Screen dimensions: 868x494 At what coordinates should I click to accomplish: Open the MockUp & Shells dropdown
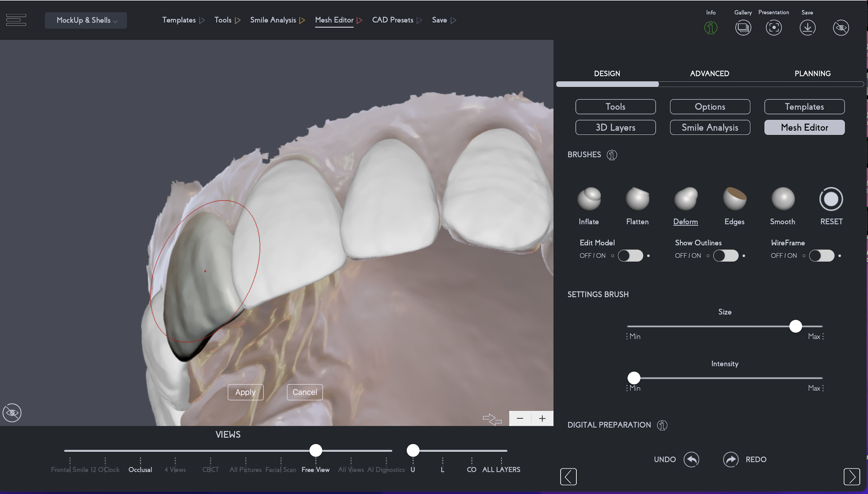[86, 20]
